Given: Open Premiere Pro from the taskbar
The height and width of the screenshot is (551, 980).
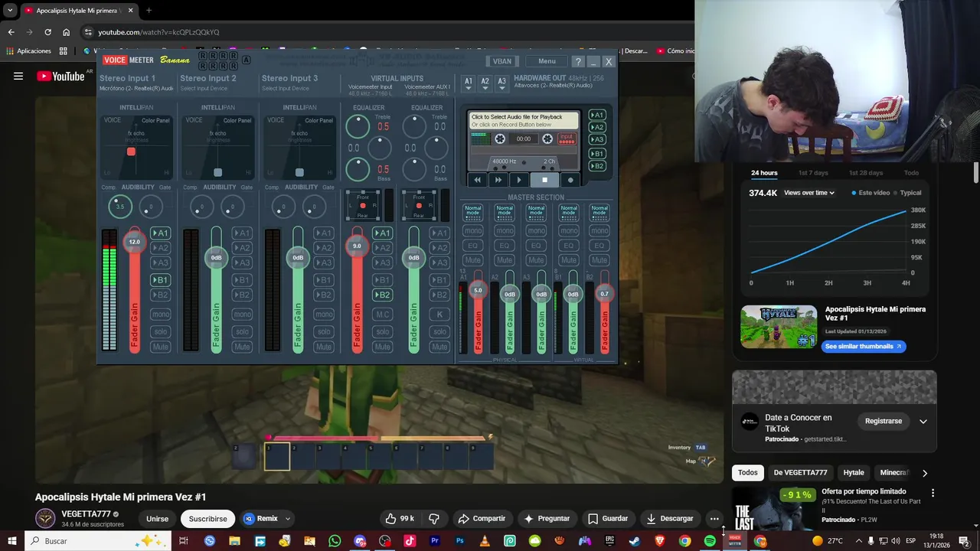Looking at the screenshot, I should (435, 541).
